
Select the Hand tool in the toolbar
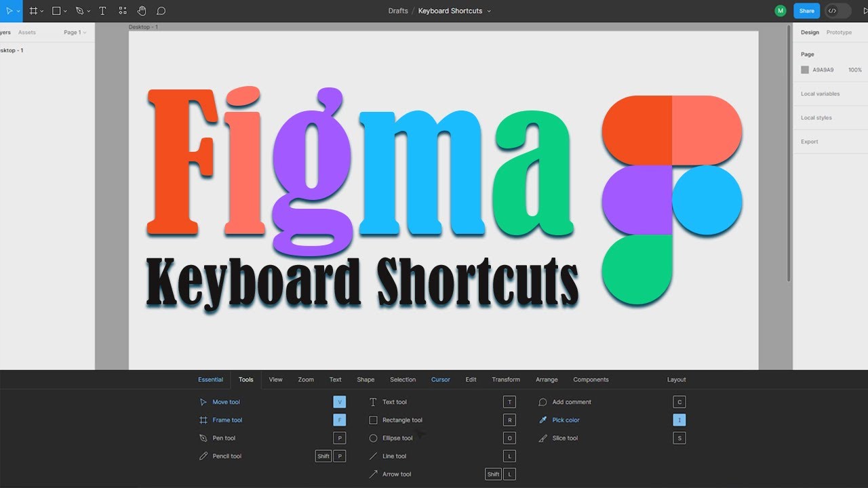click(x=142, y=11)
